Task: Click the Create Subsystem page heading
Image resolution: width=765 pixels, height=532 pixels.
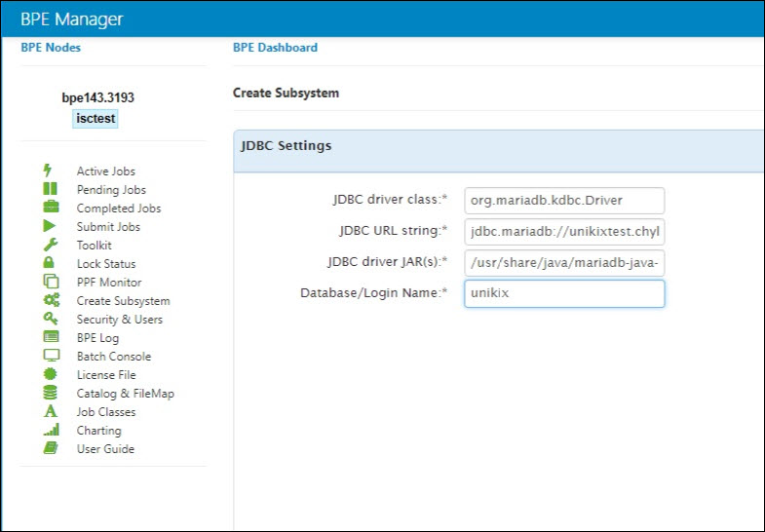Action: pos(286,93)
